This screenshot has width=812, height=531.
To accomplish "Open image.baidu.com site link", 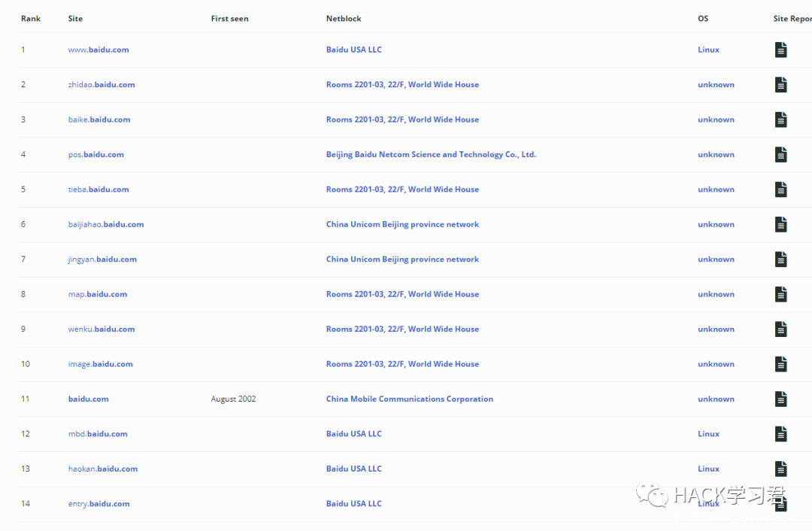I will (x=101, y=364).
